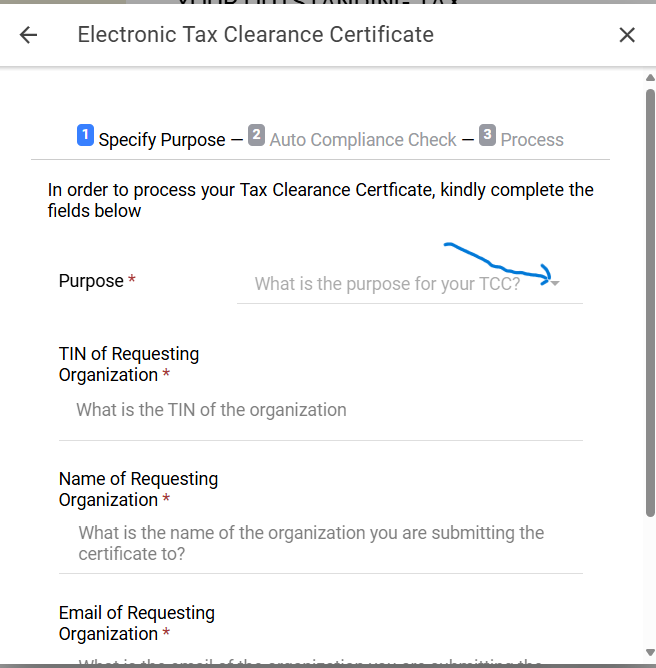Screen dimensions: 656x668
Task: Go to the Process step
Action: click(532, 140)
